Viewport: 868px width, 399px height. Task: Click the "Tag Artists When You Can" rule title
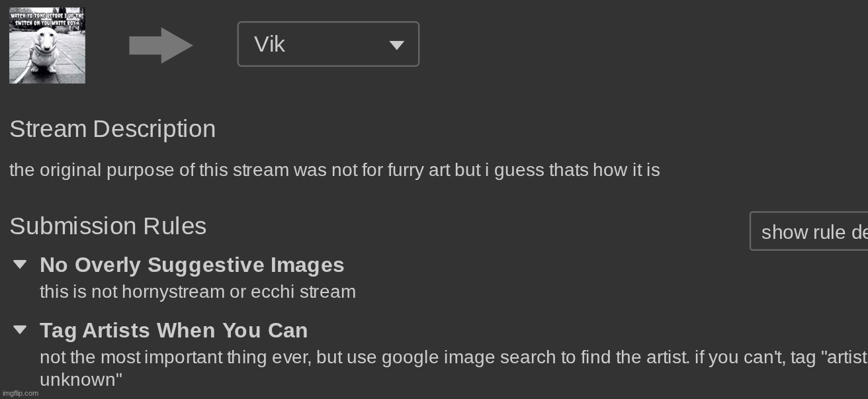(173, 330)
